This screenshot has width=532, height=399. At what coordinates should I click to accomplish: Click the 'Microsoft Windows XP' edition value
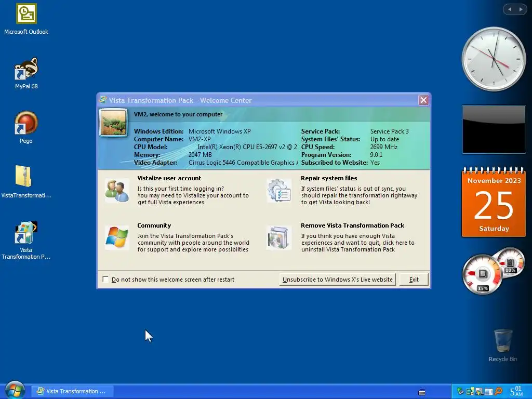click(x=220, y=131)
